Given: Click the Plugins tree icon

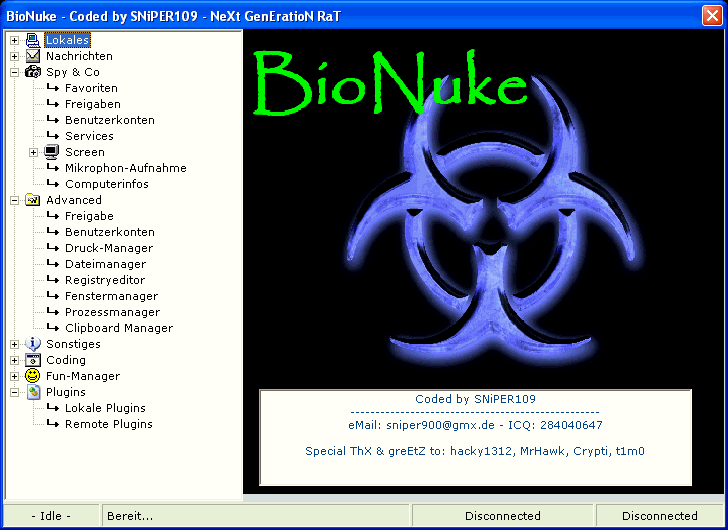Looking at the screenshot, I should coord(33,392).
